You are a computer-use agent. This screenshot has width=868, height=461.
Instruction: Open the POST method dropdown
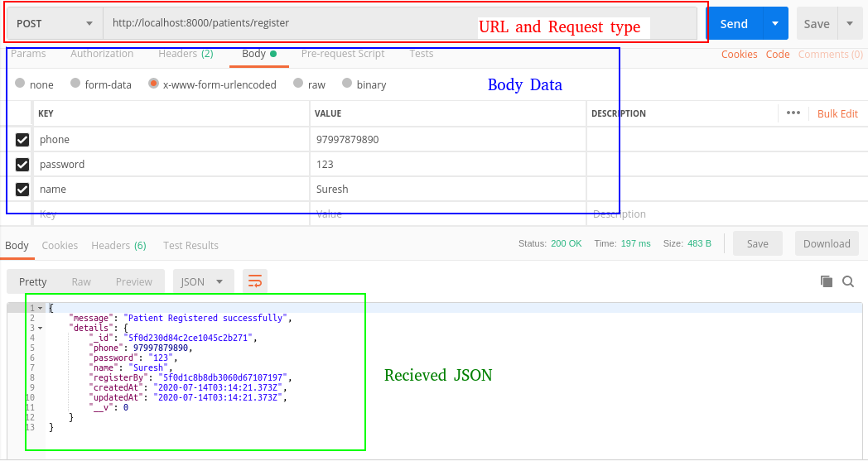point(55,24)
